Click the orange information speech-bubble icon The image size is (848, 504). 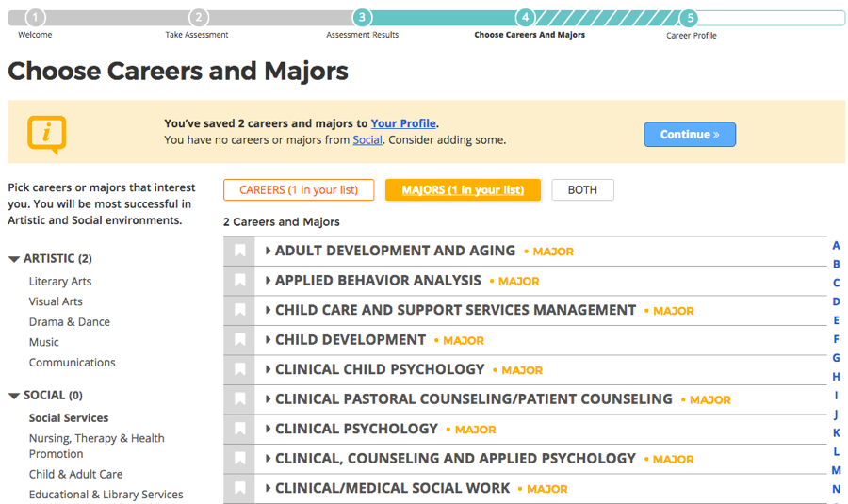[x=47, y=134]
